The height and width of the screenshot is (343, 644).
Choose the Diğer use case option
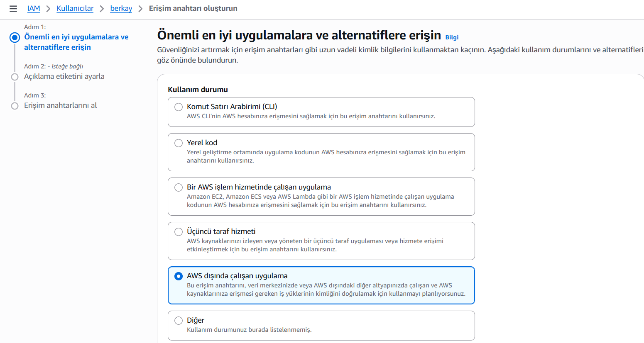point(179,321)
